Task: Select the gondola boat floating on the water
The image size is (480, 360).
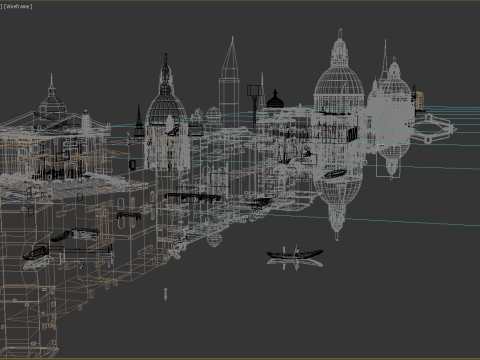Action: pyautogui.click(x=295, y=254)
